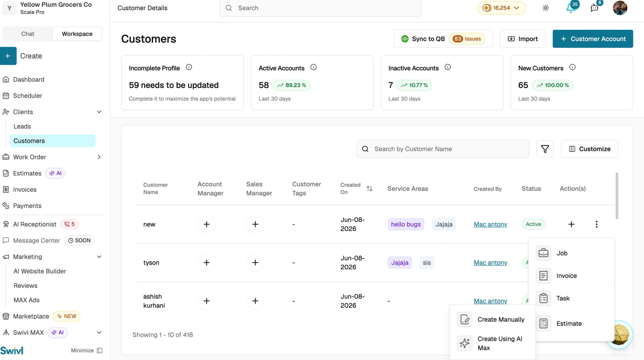
Task: Switch to the Chat toggle tab
Action: (28, 34)
